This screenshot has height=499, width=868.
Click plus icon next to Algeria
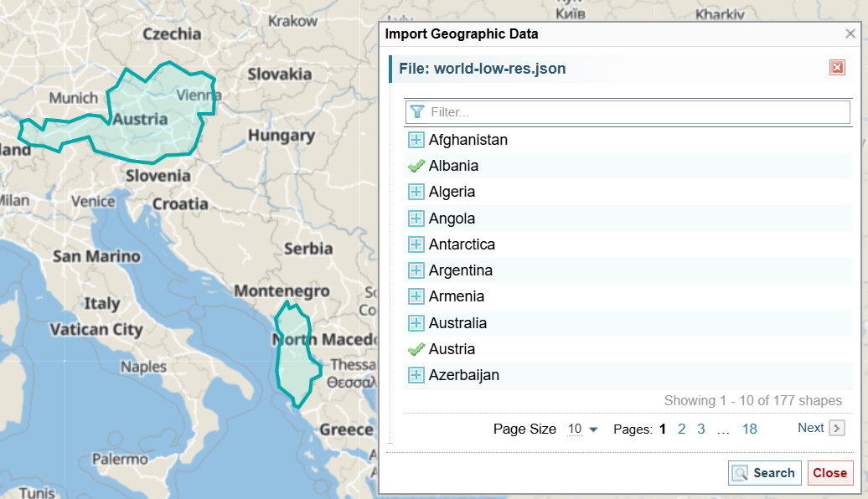click(416, 192)
